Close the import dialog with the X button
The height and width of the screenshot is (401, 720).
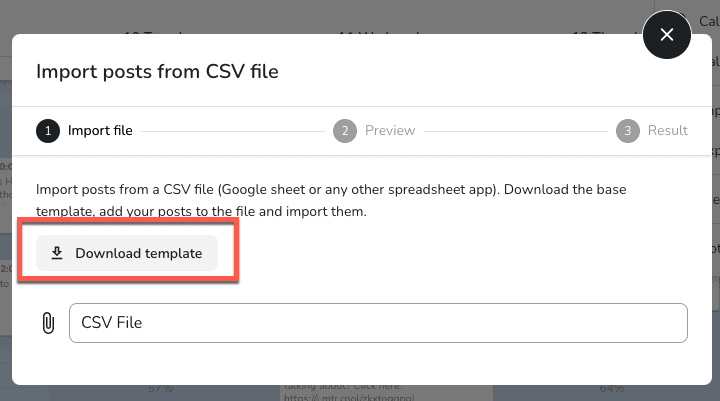point(667,34)
